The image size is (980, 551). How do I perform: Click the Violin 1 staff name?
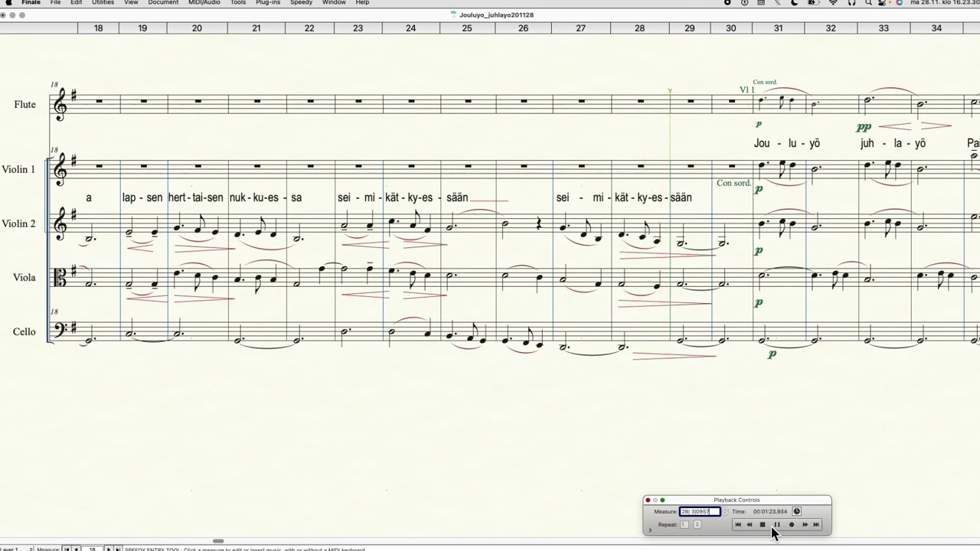18,170
